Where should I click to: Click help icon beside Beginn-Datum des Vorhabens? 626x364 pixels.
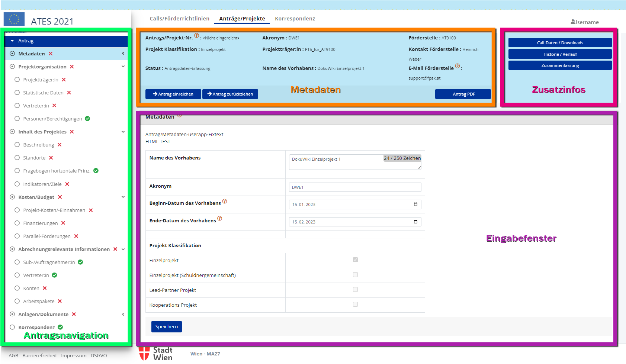pyautogui.click(x=225, y=202)
